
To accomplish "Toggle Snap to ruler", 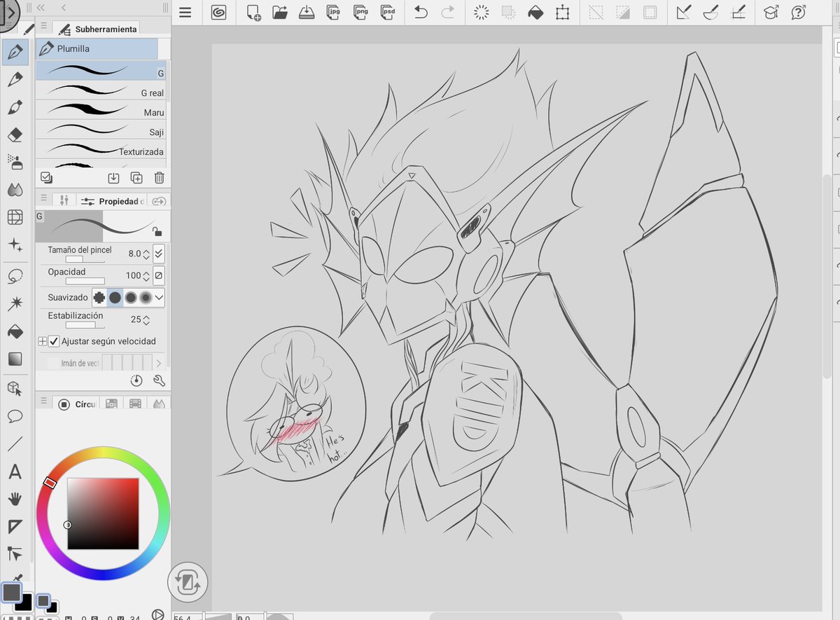I will (x=684, y=12).
